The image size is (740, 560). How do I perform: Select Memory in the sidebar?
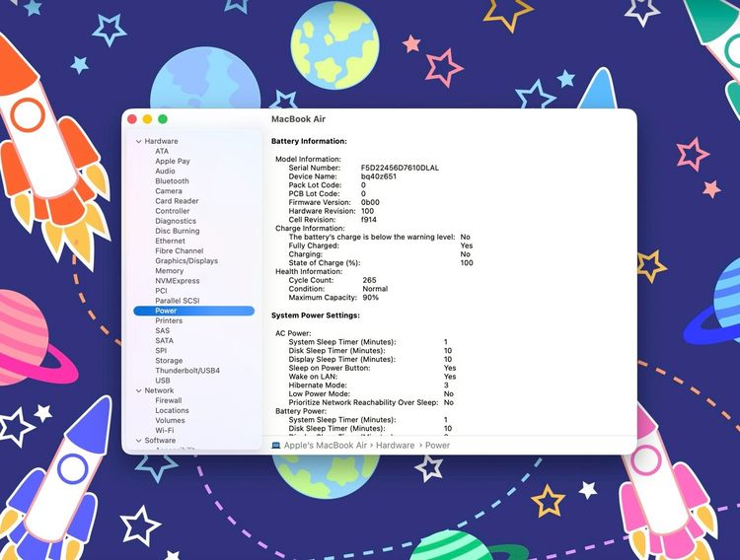(170, 271)
